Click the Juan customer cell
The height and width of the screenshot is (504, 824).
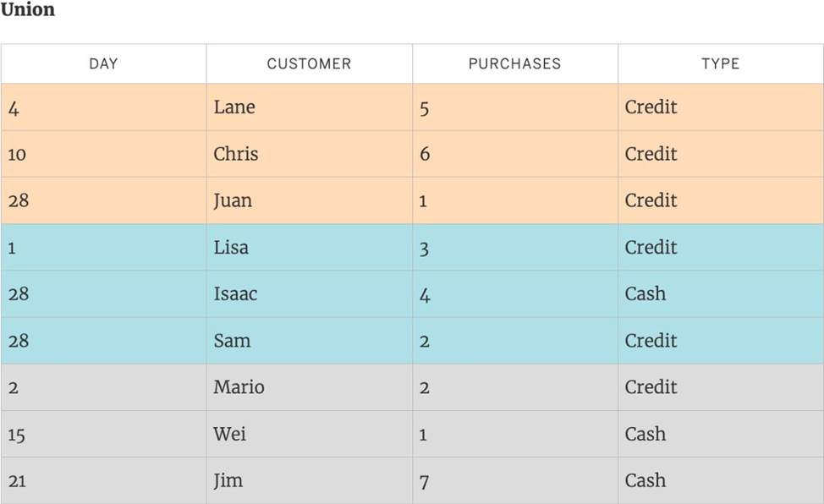tap(233, 200)
